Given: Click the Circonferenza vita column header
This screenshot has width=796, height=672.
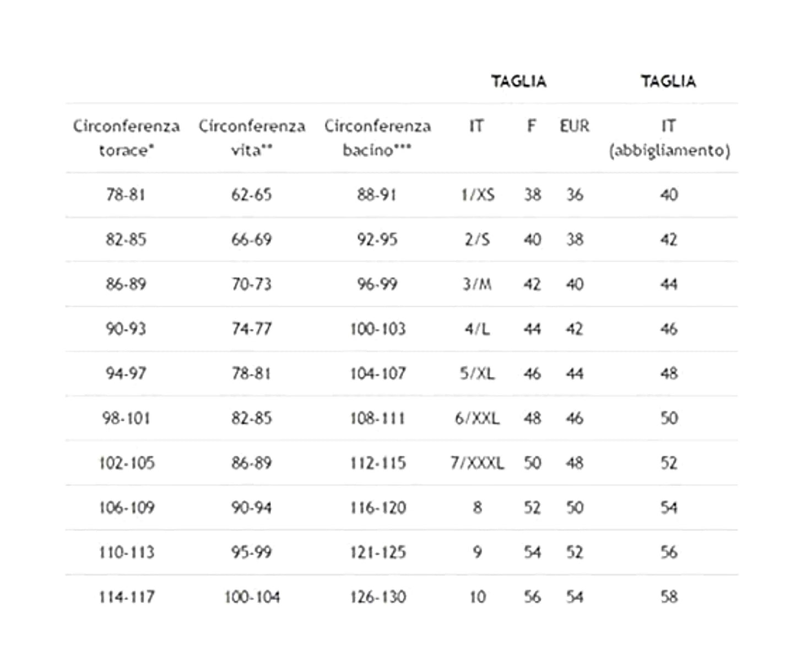Looking at the screenshot, I should (x=252, y=138).
